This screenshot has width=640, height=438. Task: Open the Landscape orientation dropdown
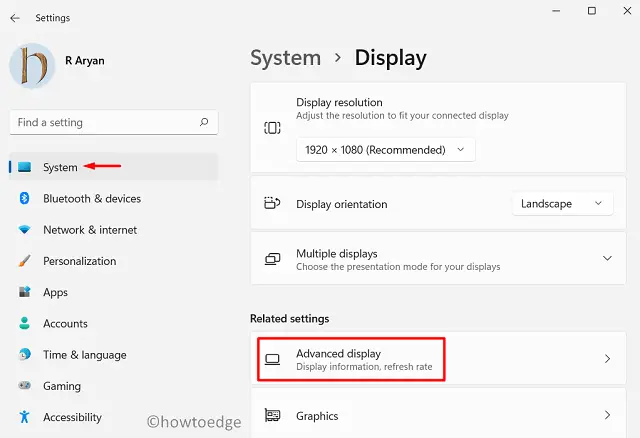562,203
